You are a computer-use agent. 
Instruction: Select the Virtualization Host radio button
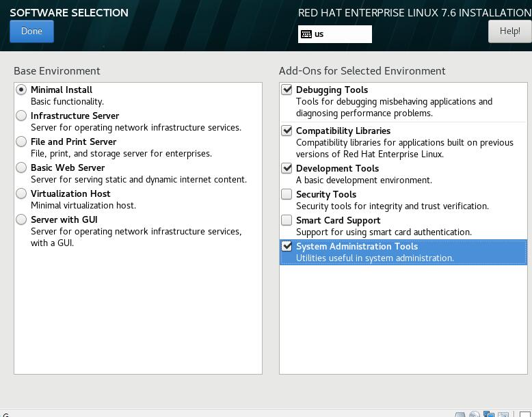click(x=21, y=193)
